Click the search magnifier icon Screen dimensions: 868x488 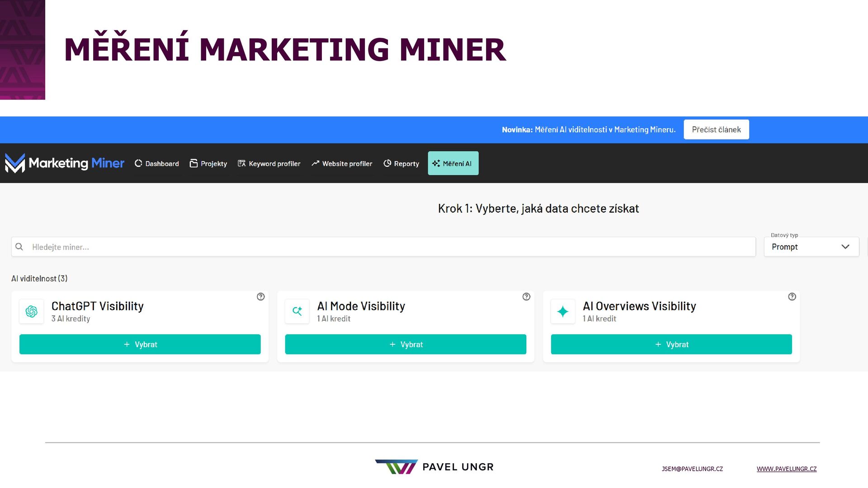click(19, 247)
